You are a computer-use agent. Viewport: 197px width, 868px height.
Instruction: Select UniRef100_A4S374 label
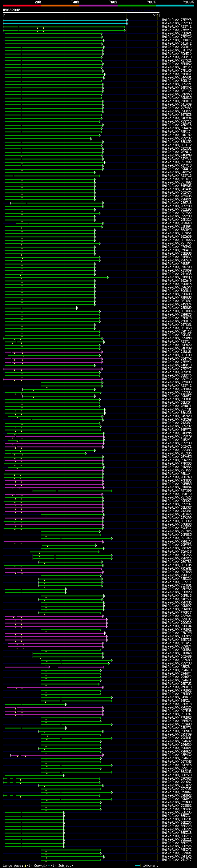pyautogui.click(x=177, y=304)
